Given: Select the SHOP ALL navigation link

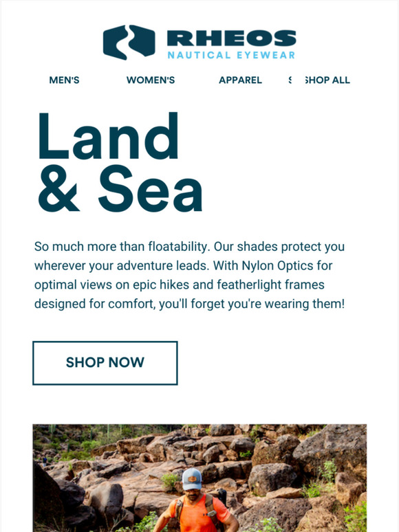Looking at the screenshot, I should 327,80.
